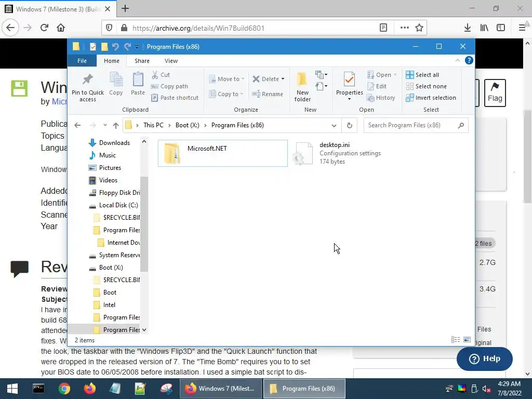This screenshot has height=399, width=532.
Task: Click Paste shortcut in ribbon
Action: tap(175, 98)
